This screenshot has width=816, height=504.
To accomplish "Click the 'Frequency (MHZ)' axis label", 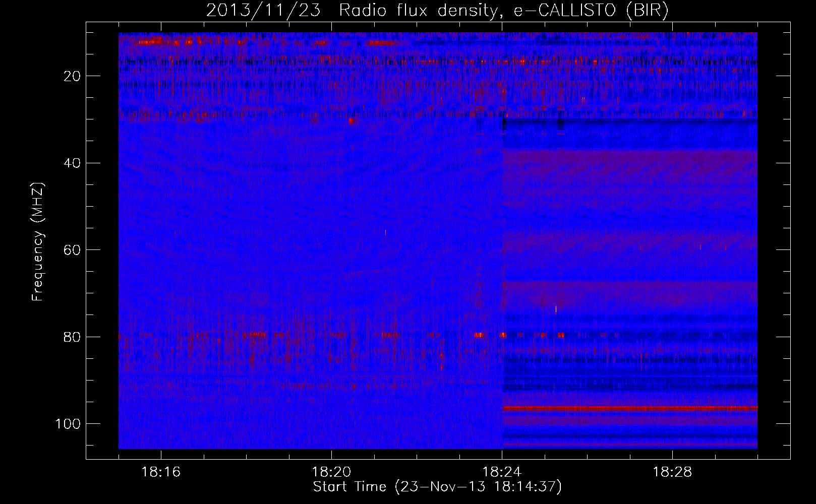I will [38, 242].
